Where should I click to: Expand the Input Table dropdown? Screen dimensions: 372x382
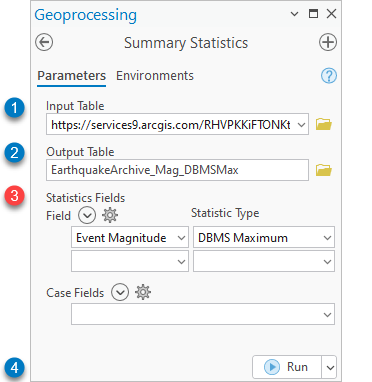pos(301,125)
